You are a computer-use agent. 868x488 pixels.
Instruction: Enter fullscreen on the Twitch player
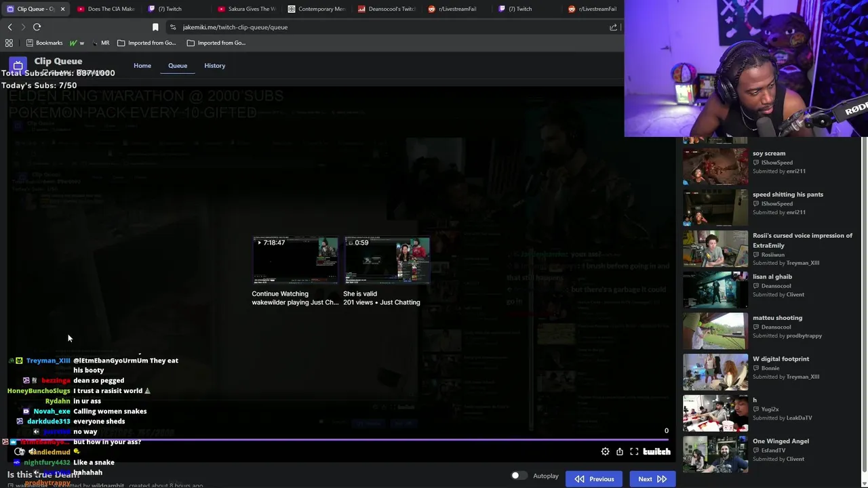pos(634,451)
